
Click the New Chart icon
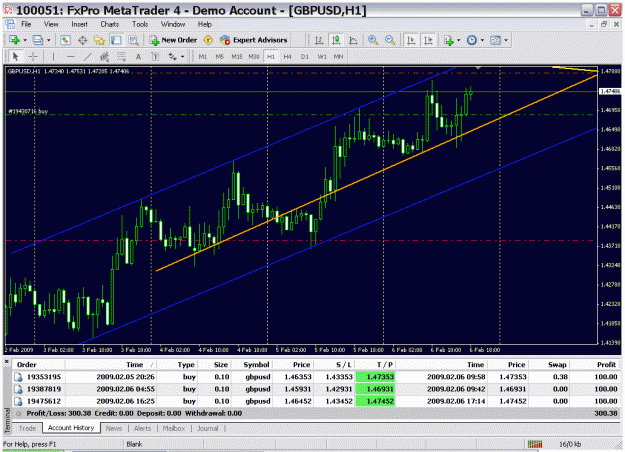[x=15, y=40]
